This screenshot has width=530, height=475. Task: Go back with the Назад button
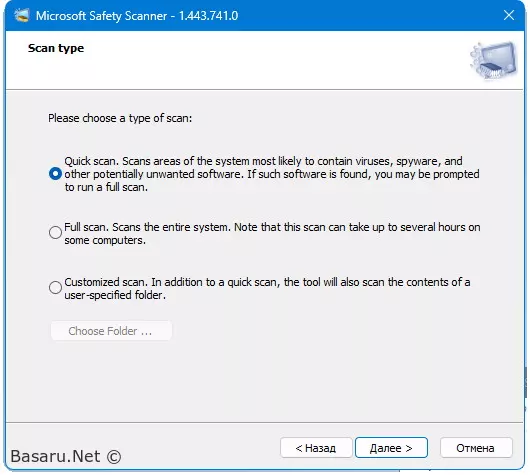(x=316, y=448)
